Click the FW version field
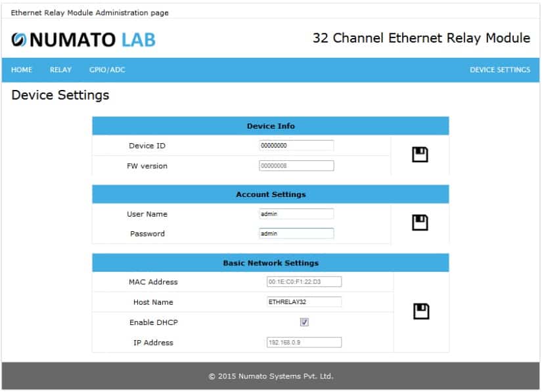The height and width of the screenshot is (392, 542). click(x=296, y=166)
